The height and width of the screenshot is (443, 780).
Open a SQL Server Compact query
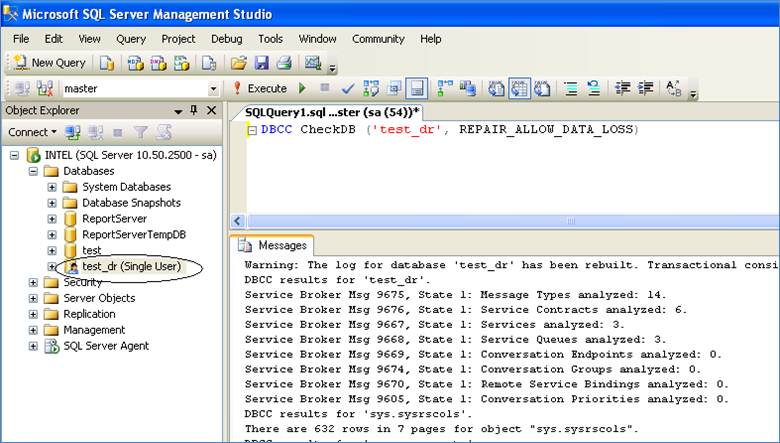[x=209, y=63]
